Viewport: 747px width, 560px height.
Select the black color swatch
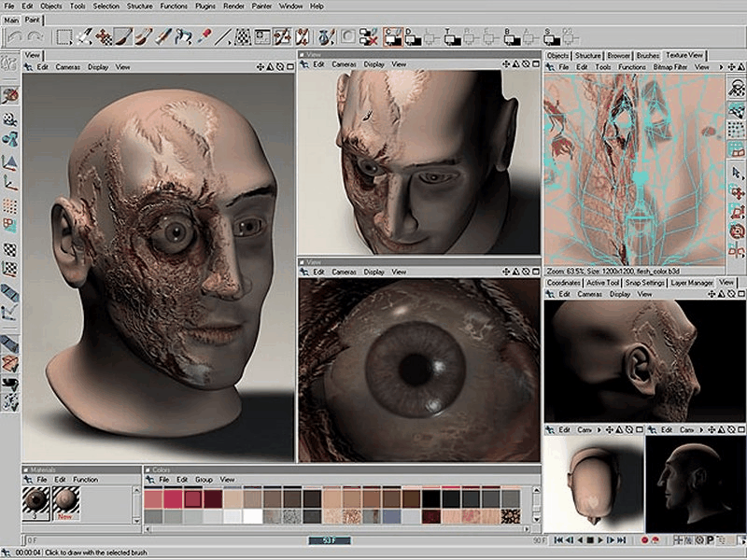pyautogui.click(x=431, y=498)
